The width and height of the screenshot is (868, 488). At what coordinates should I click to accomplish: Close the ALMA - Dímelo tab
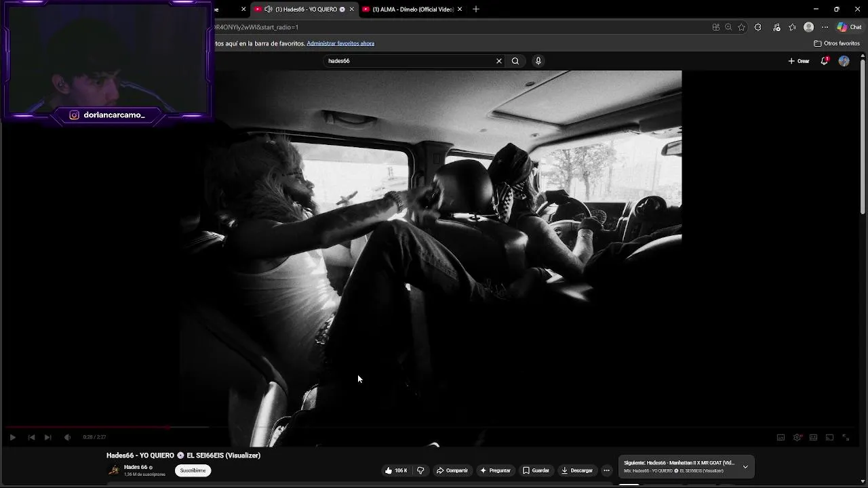point(460,9)
